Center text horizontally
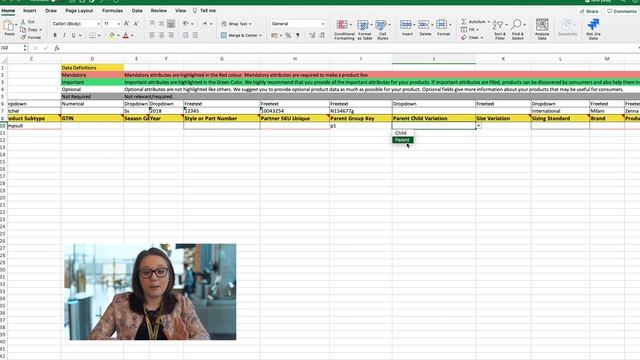 point(162,36)
